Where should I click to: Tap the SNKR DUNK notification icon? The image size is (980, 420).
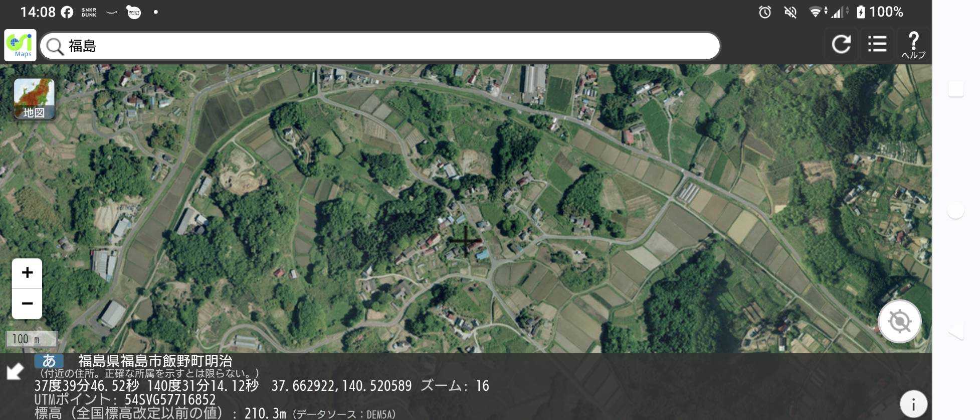(89, 13)
